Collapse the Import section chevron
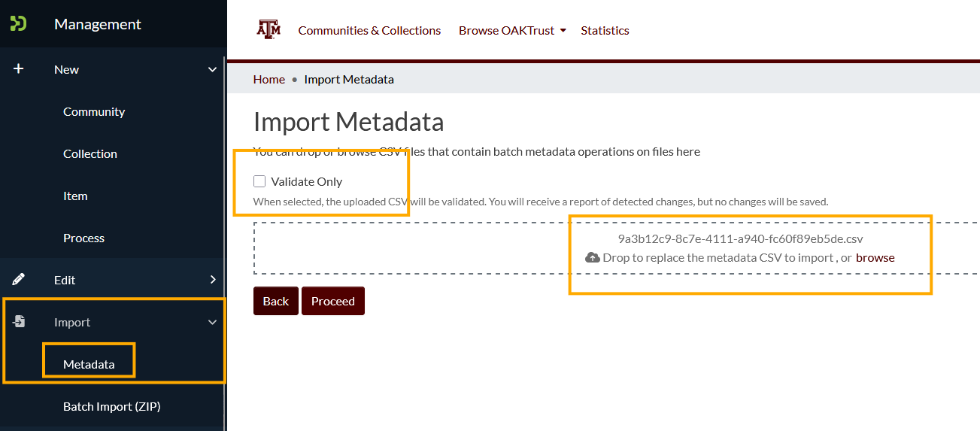The height and width of the screenshot is (431, 980). pos(212,322)
